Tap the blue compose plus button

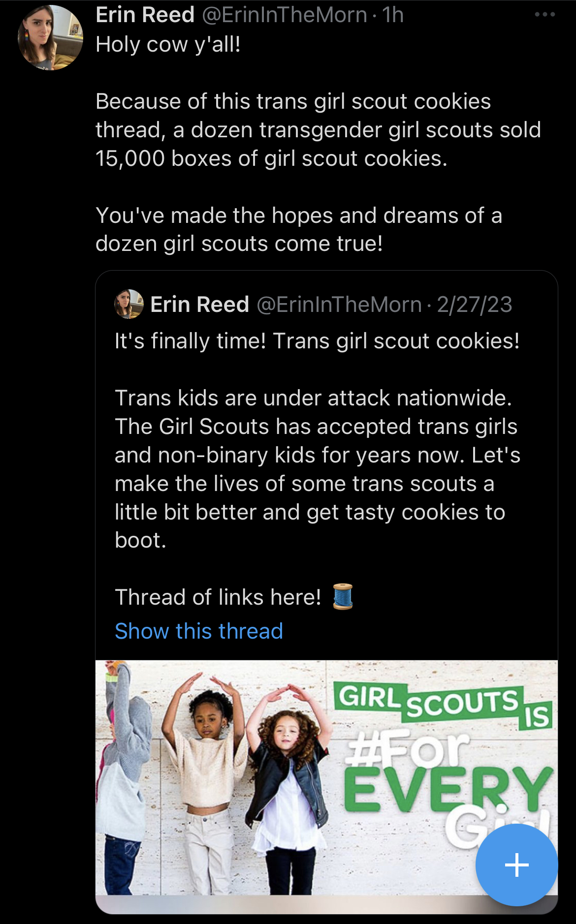click(x=516, y=864)
